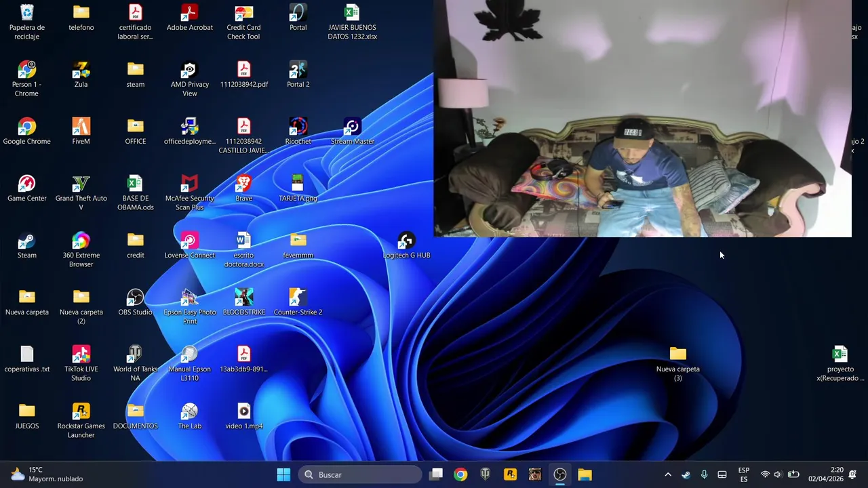Open the clock and date panel
This screenshot has height=488, width=868.
(x=826, y=474)
